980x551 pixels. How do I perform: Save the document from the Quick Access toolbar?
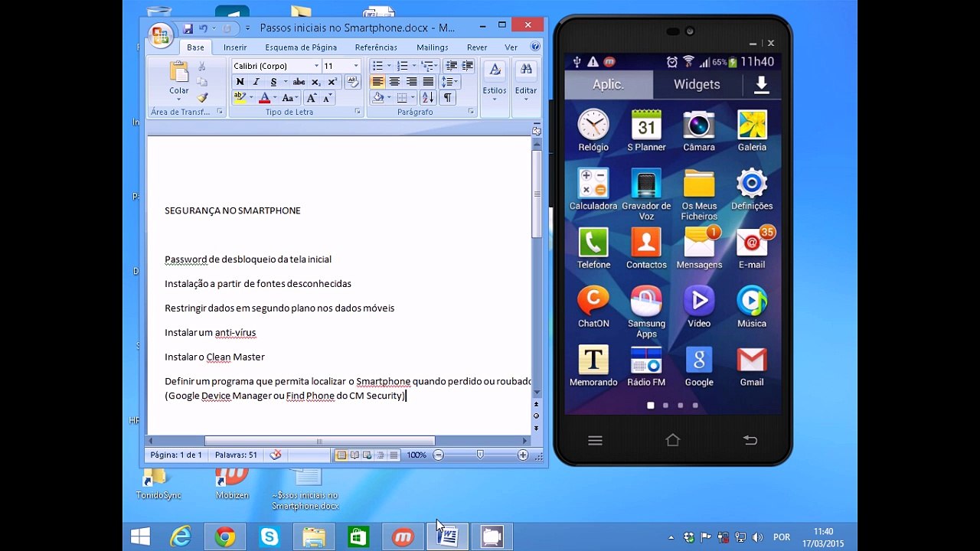pos(188,28)
